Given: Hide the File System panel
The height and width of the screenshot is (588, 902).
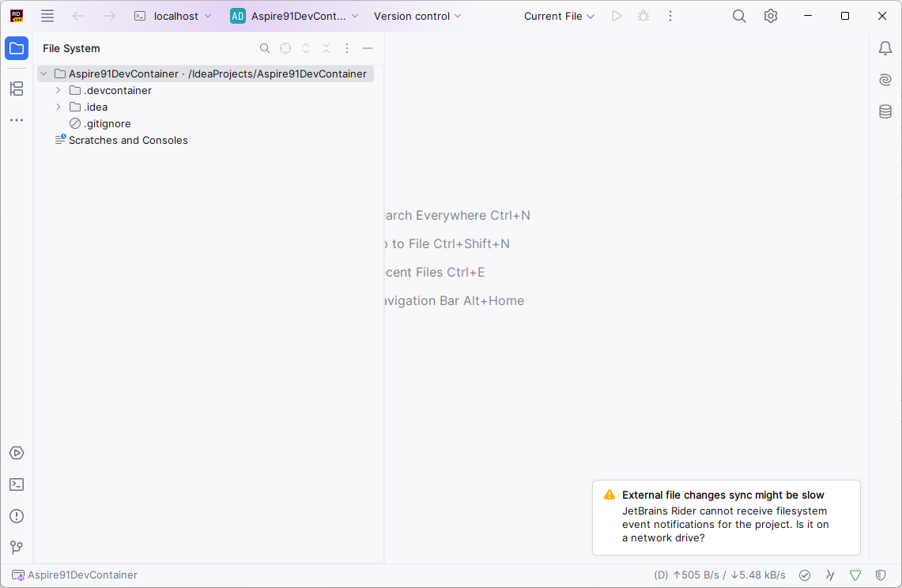Looking at the screenshot, I should (x=367, y=48).
